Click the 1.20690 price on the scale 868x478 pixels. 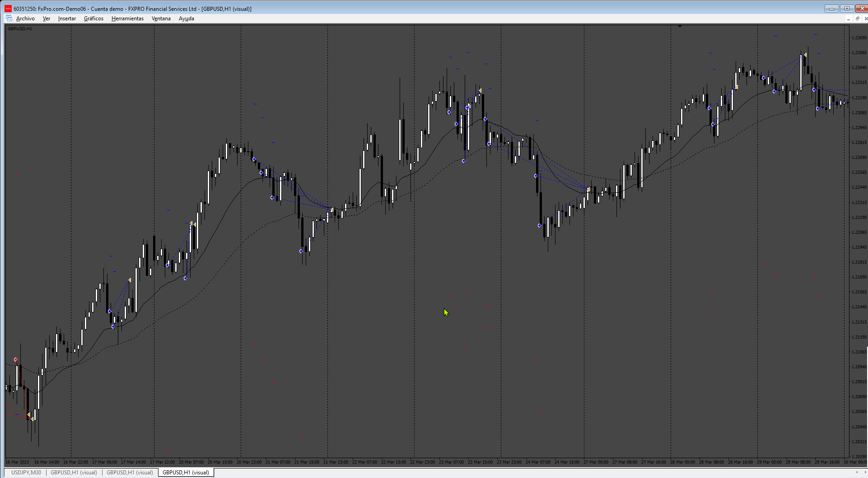(859, 397)
